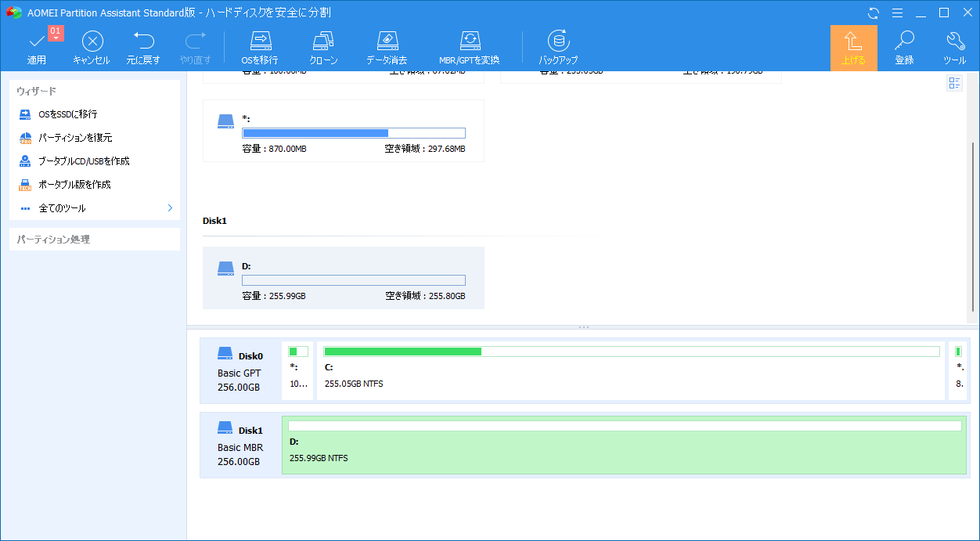
Task: Click the やり直す redo icon
Action: click(x=195, y=41)
